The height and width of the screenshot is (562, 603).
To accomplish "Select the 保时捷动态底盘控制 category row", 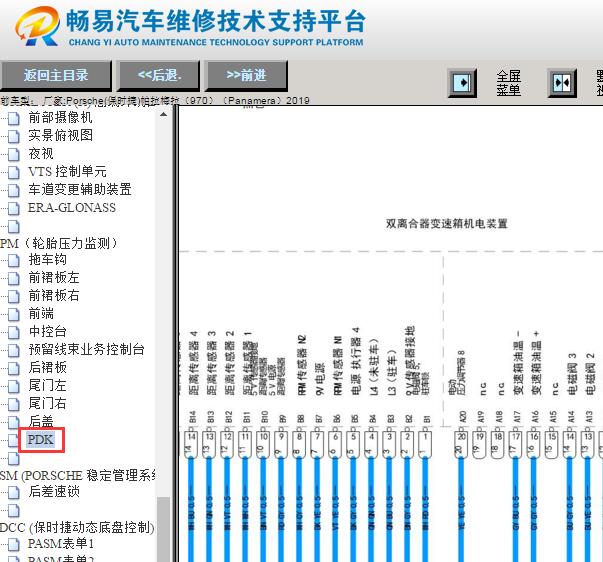I will 77,527.
